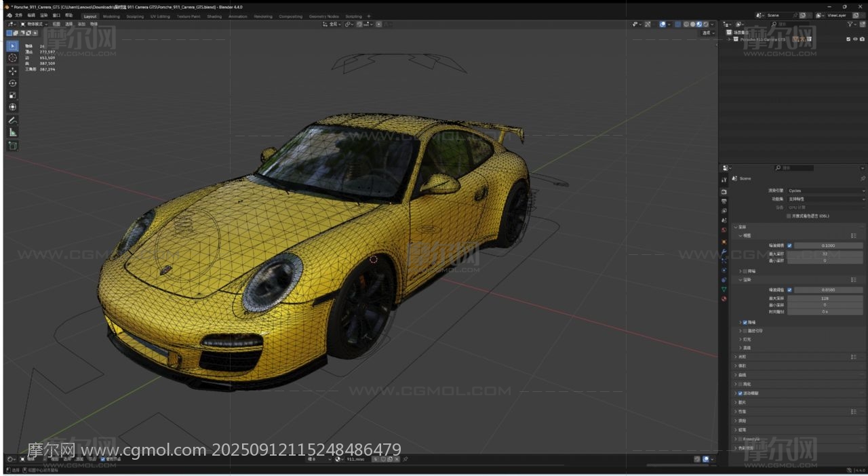Screen dimensions: 868x476
Task: Adjust the render noise threshold 0.0100 slider
Action: point(828,290)
